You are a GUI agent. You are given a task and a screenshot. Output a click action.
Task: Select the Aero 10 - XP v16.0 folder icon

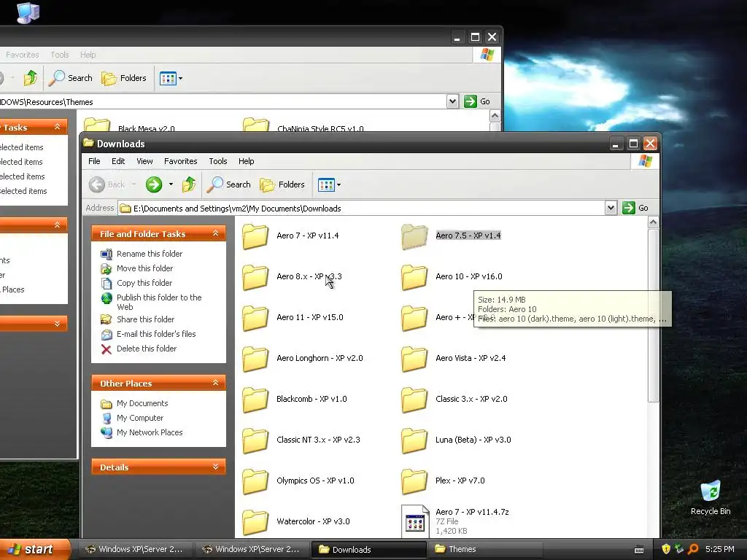414,277
